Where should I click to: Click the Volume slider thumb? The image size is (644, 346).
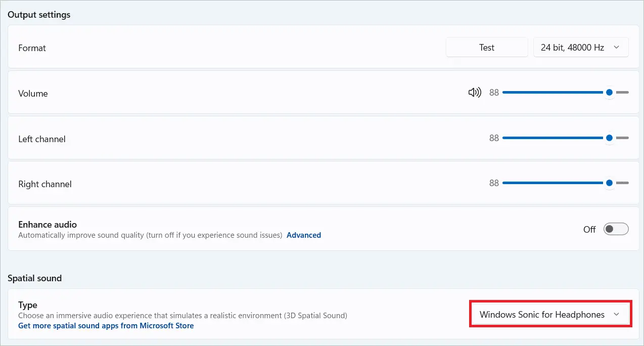[x=609, y=93]
